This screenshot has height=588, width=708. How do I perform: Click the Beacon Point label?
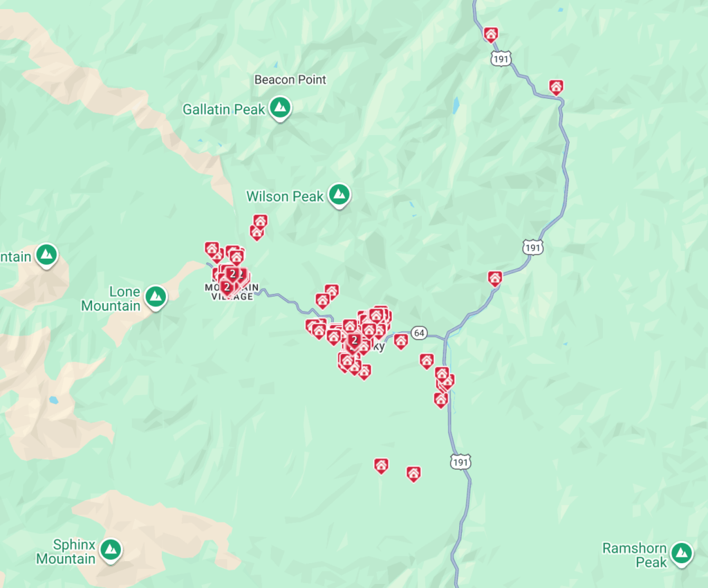290,80
